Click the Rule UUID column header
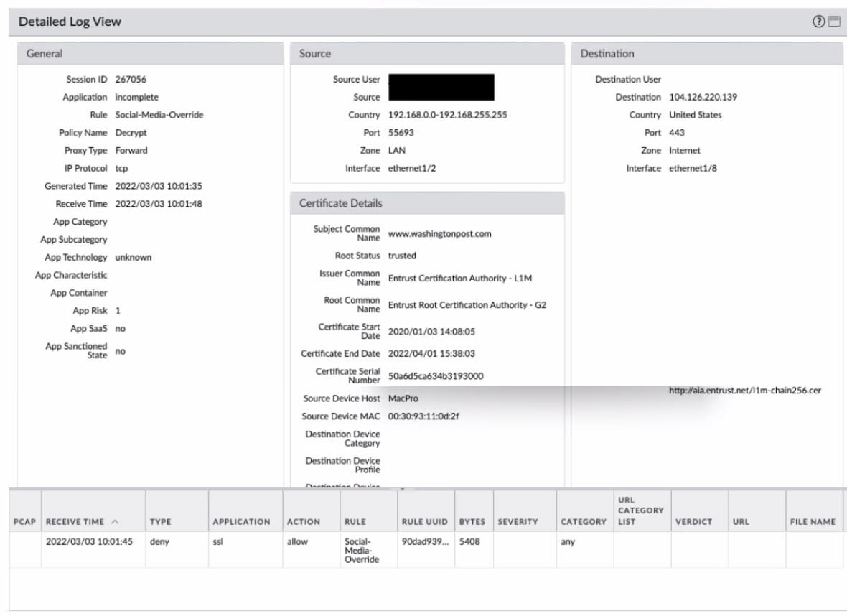The height and width of the screenshot is (616, 847). pos(423,521)
